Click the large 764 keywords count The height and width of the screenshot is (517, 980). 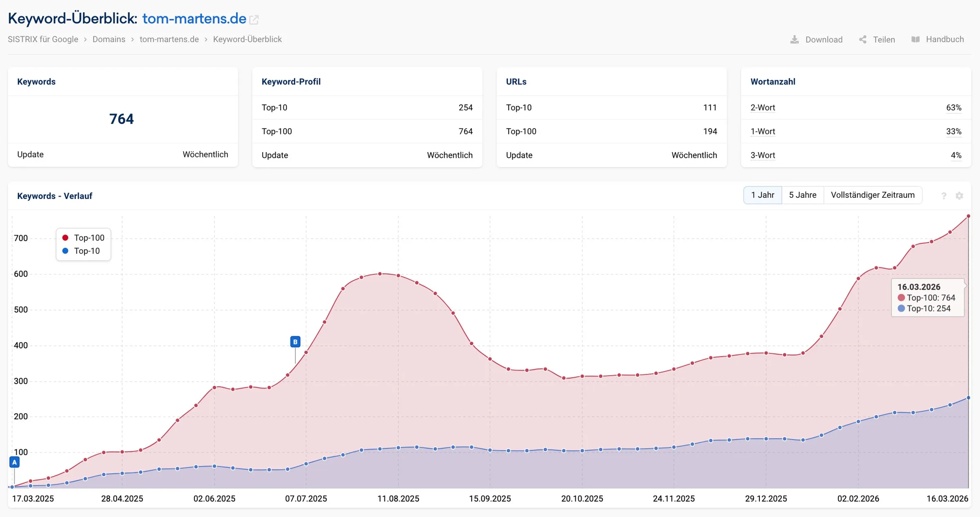(x=122, y=119)
